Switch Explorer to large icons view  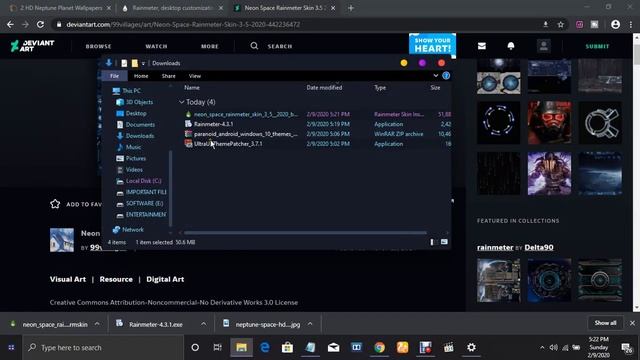point(444,242)
